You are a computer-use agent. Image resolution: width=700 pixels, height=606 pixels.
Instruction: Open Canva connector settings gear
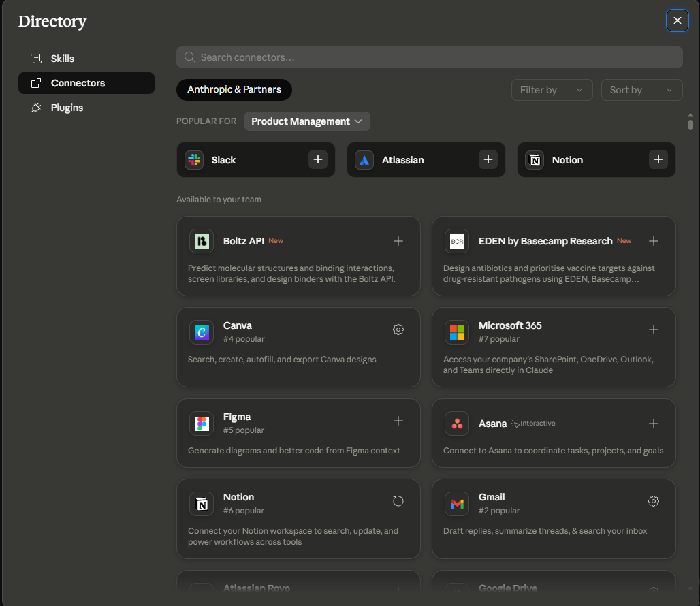pos(398,330)
